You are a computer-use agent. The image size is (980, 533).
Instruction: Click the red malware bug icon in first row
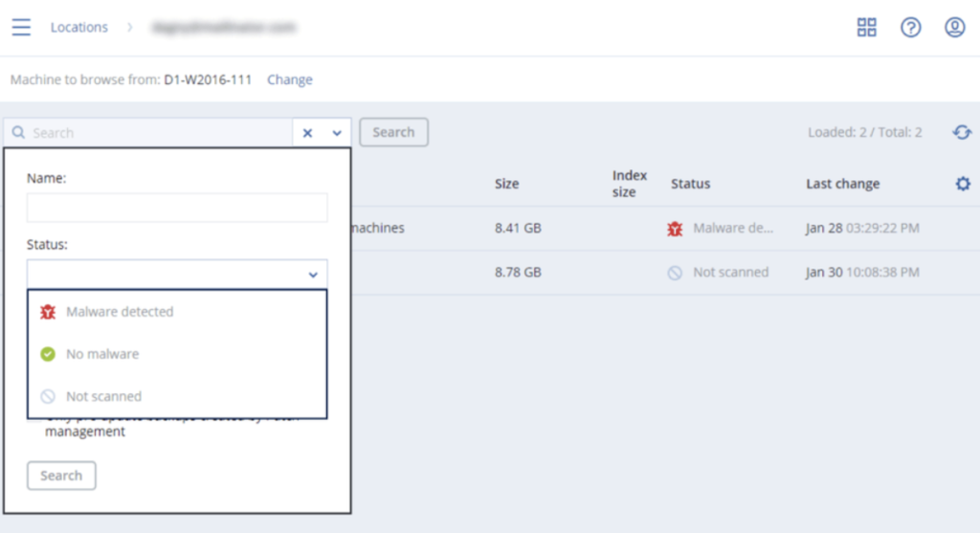(x=676, y=229)
